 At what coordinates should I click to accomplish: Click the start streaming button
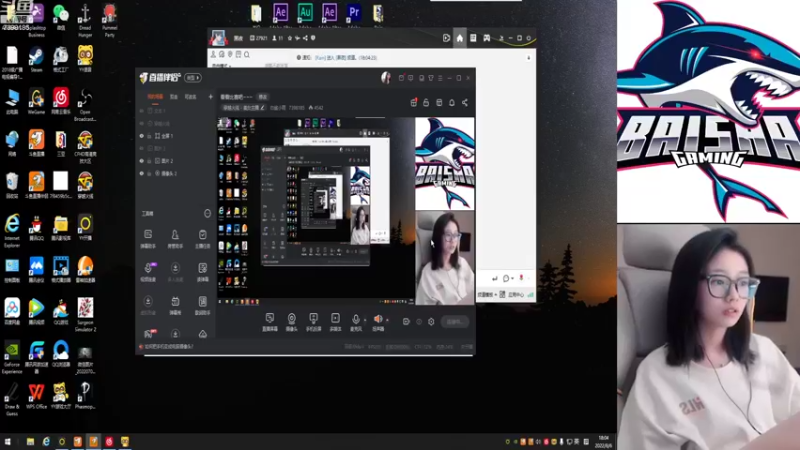[x=454, y=322]
